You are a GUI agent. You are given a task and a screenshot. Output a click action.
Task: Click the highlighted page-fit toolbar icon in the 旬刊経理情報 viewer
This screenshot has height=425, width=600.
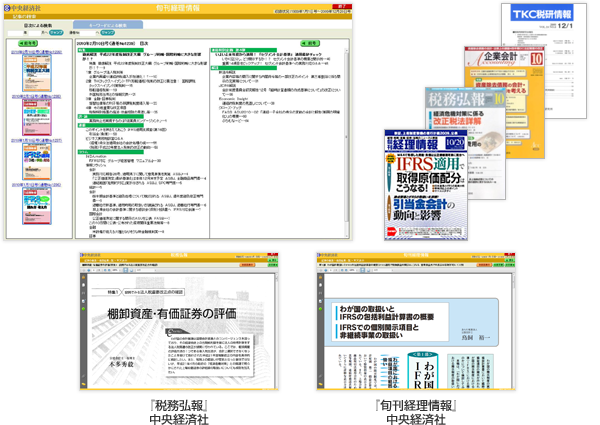coord(362,270)
